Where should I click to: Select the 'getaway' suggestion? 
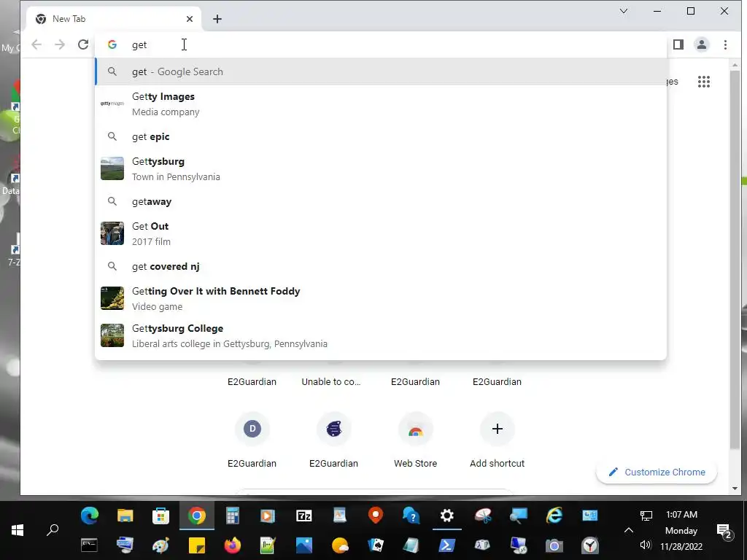[381, 201]
